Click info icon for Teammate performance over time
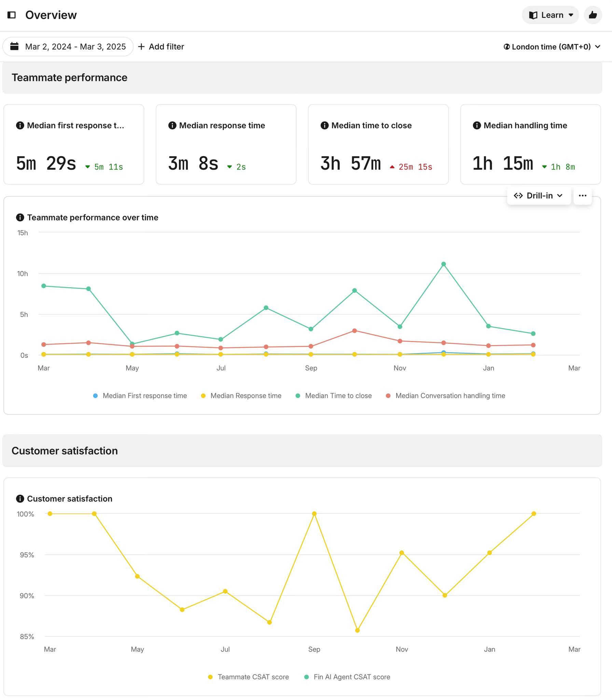612x700 pixels. click(20, 217)
